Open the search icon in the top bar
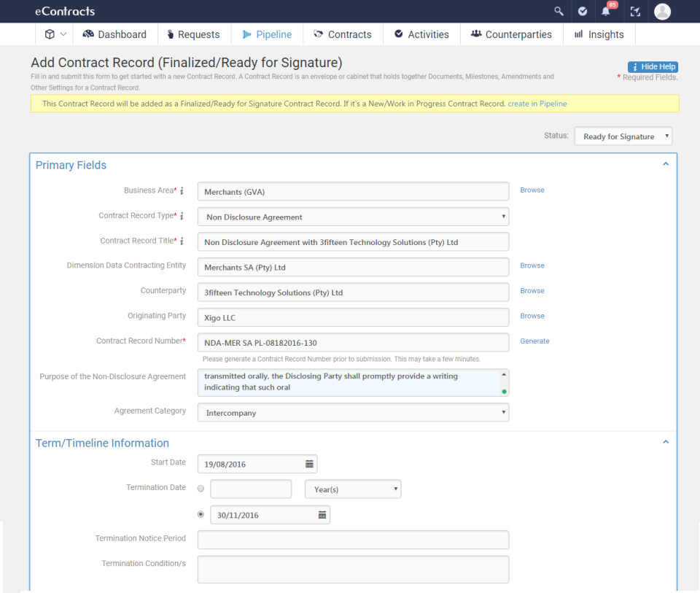The width and height of the screenshot is (700, 593). (559, 11)
